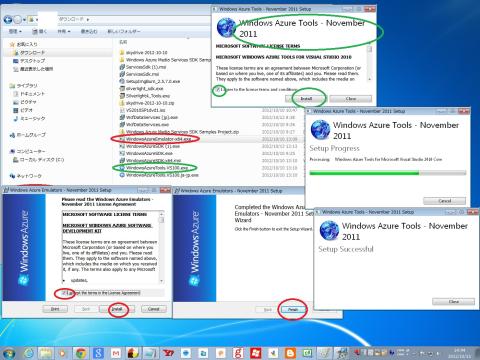Click 開く in the Explorer toolbar
This screenshot has height=360, width=480.
click(39, 31)
